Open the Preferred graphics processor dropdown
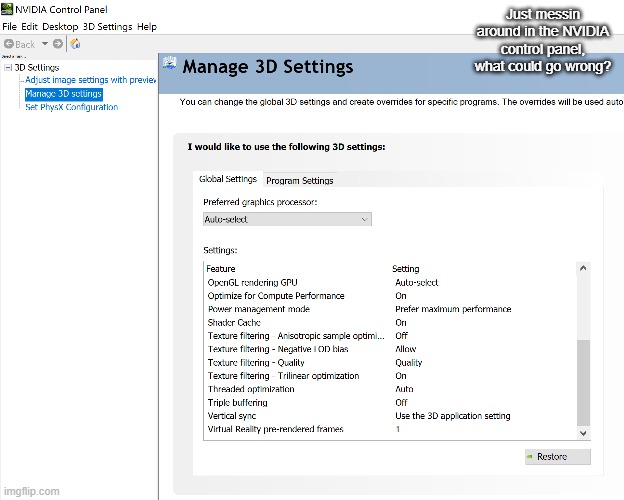 point(287,219)
